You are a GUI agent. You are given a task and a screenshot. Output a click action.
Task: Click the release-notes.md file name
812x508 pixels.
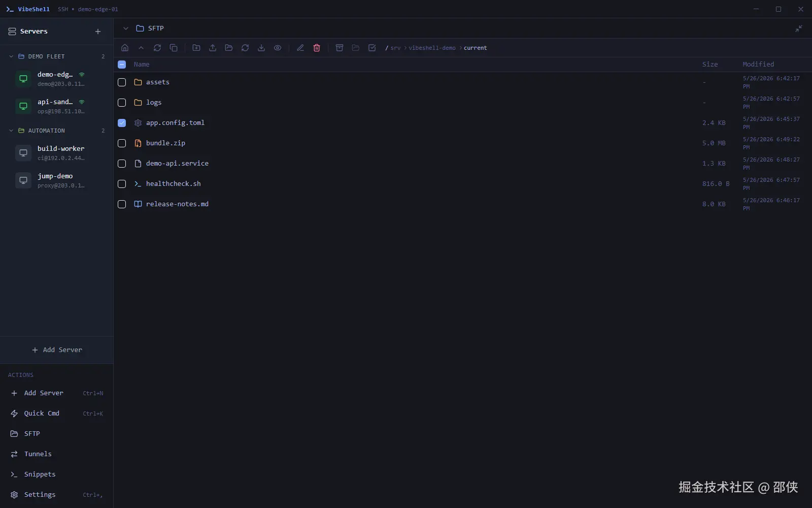pyautogui.click(x=177, y=204)
